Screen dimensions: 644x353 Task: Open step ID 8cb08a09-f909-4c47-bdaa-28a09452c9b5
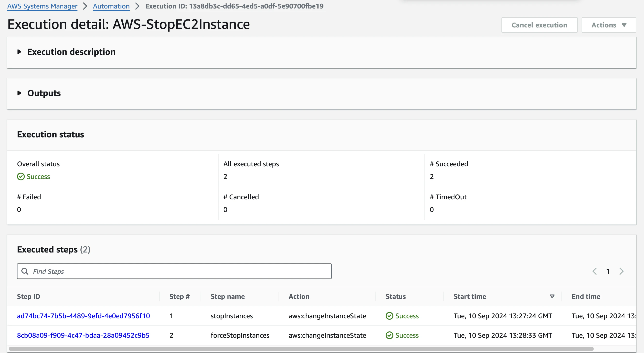[83, 335]
